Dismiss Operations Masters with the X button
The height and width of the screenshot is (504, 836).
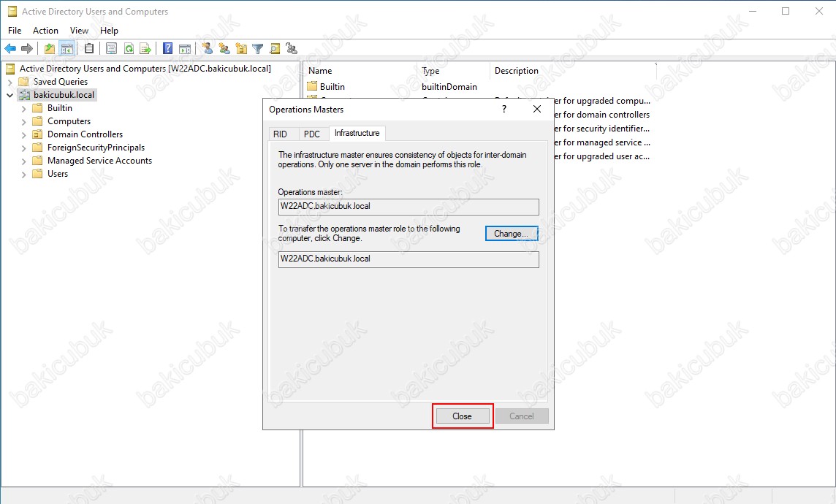click(537, 110)
